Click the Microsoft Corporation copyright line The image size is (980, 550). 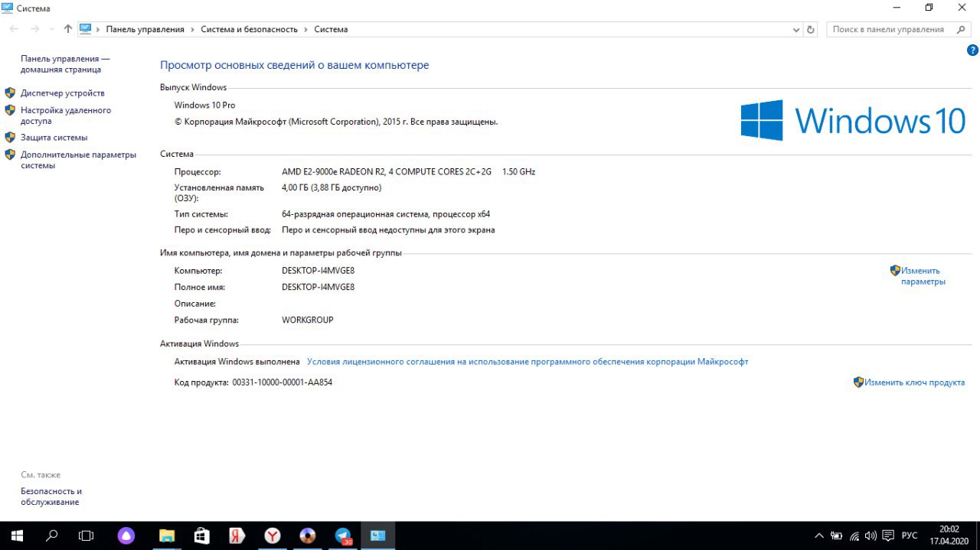point(336,122)
